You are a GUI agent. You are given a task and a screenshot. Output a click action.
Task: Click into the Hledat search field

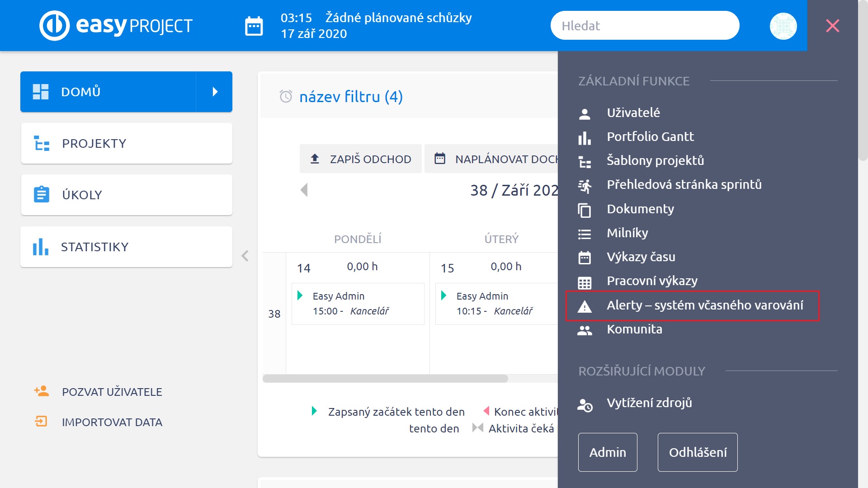coord(645,26)
